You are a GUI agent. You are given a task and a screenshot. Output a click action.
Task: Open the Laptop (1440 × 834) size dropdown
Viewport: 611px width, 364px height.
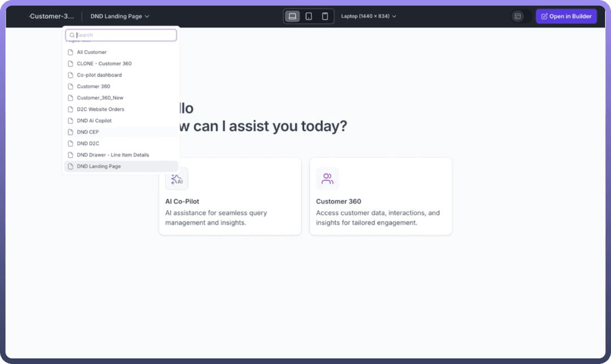(x=368, y=16)
